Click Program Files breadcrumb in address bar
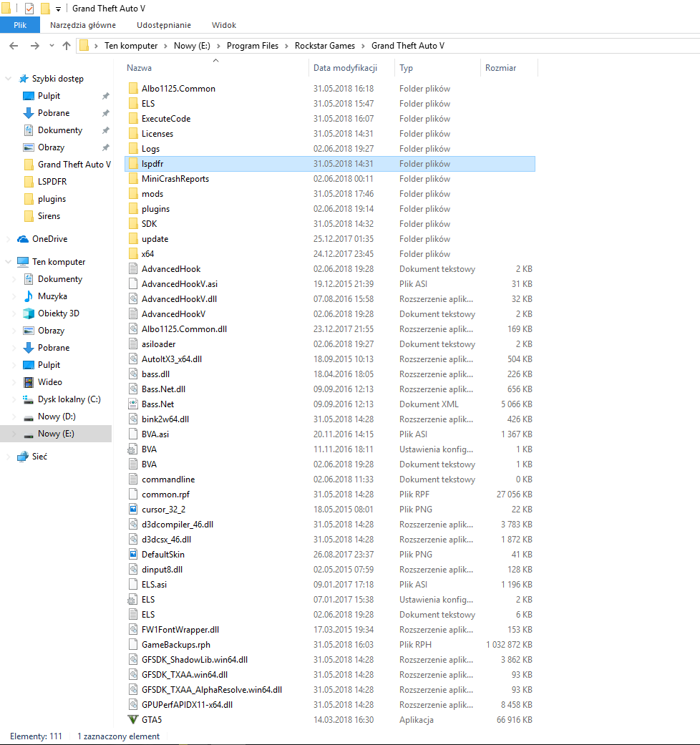Image resolution: width=700 pixels, height=745 pixels. [x=253, y=46]
